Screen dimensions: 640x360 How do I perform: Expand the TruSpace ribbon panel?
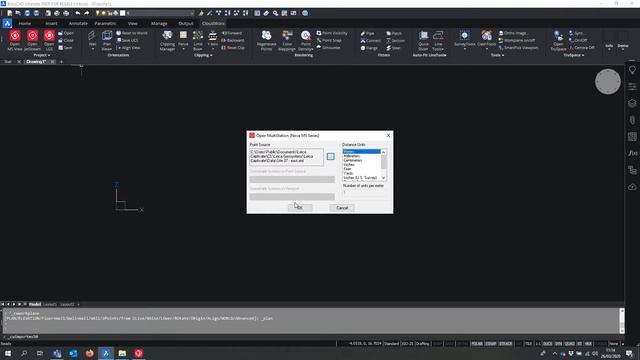(x=573, y=55)
